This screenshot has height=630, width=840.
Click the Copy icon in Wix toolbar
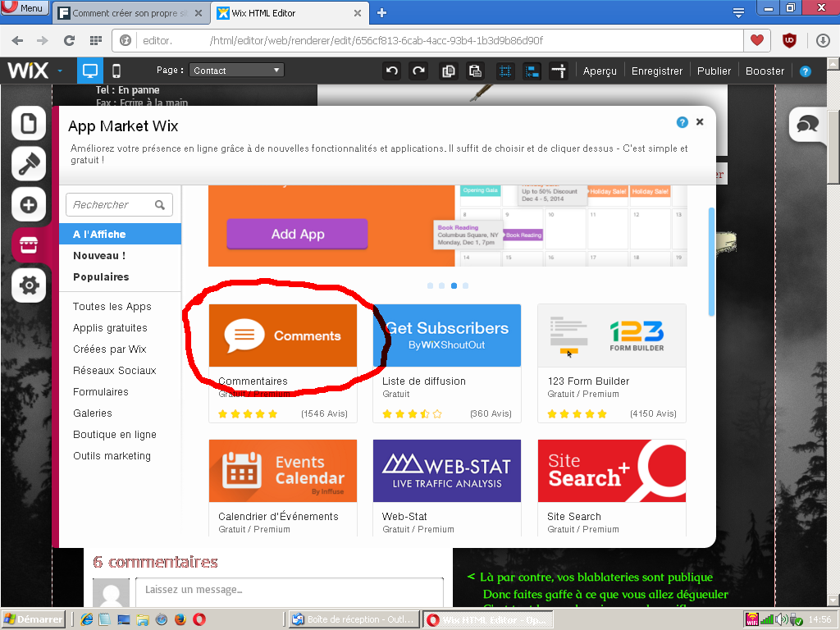pos(449,71)
